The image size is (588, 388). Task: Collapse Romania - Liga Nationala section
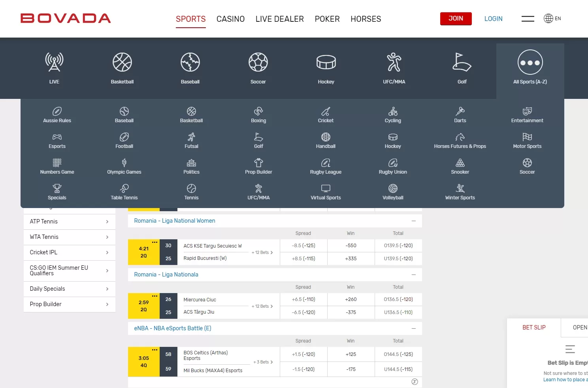click(414, 274)
